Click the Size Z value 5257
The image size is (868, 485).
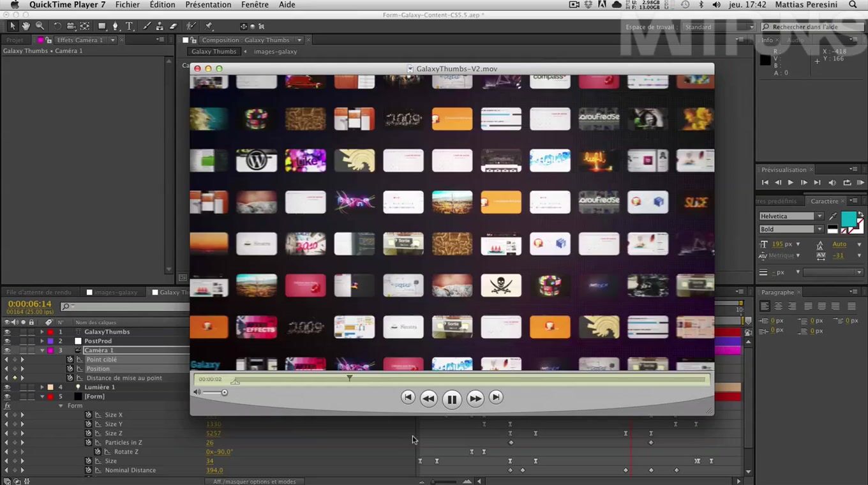pos(213,433)
